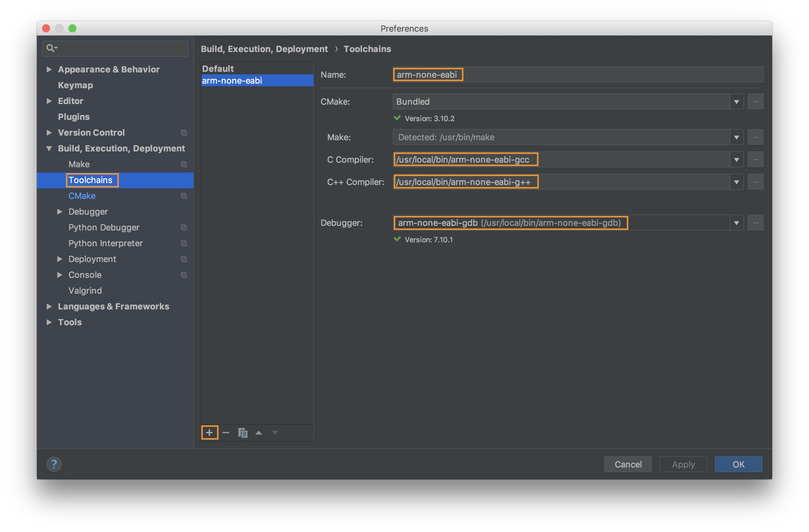Open the Make dropdown arrow
Screen dimensions: 809x532
(737, 137)
